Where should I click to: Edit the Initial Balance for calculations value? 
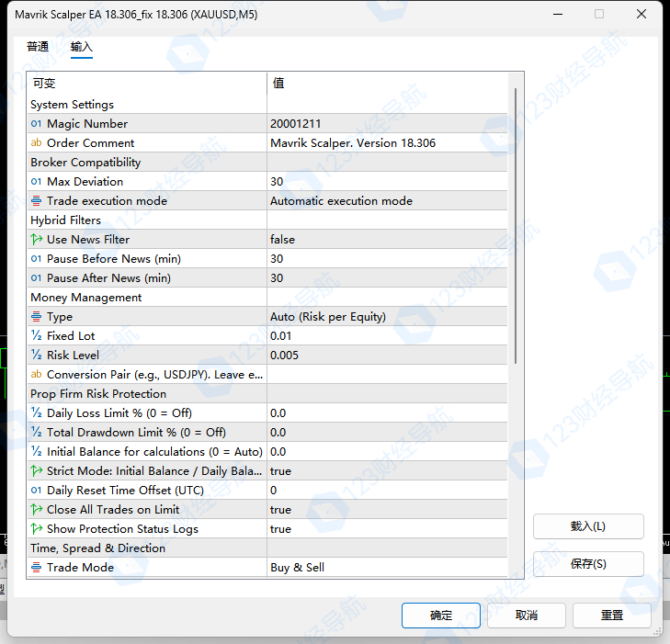click(387, 452)
